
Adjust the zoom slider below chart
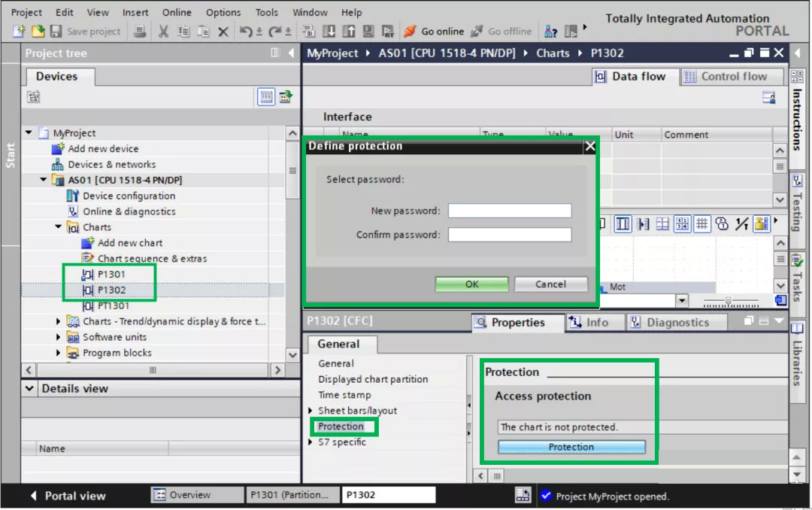tap(729, 300)
